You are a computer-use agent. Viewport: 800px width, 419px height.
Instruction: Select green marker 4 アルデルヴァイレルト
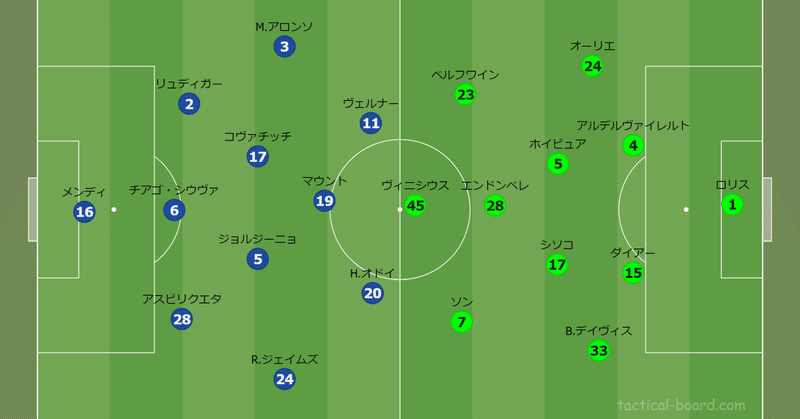(633, 145)
